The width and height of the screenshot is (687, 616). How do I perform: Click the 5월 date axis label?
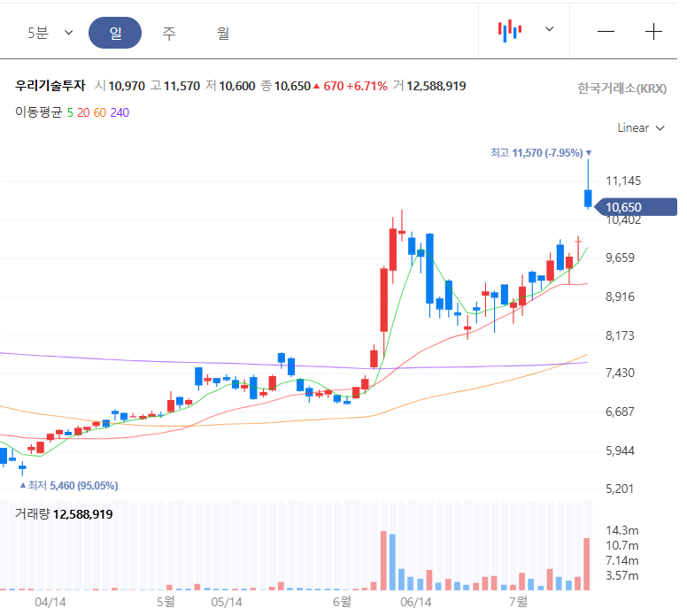[166, 602]
